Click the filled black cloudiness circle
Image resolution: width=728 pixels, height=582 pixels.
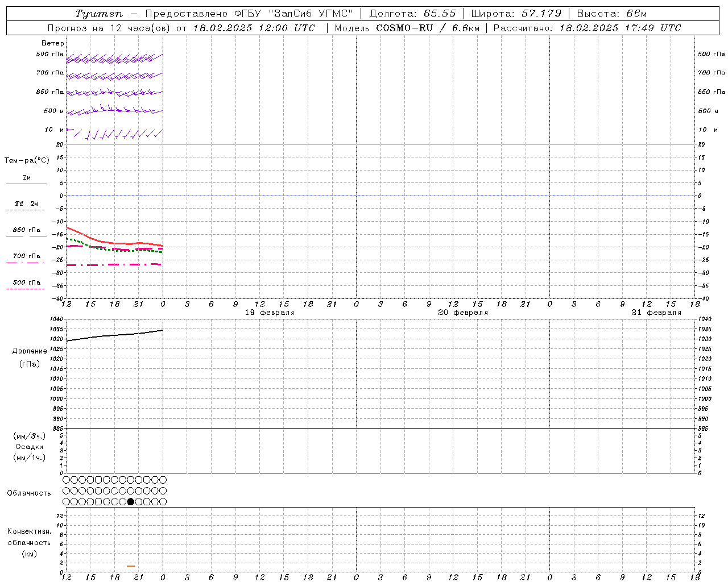(131, 501)
